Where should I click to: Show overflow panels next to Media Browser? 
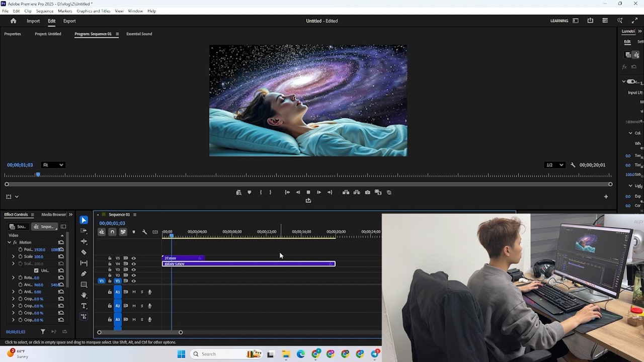pos(70,215)
